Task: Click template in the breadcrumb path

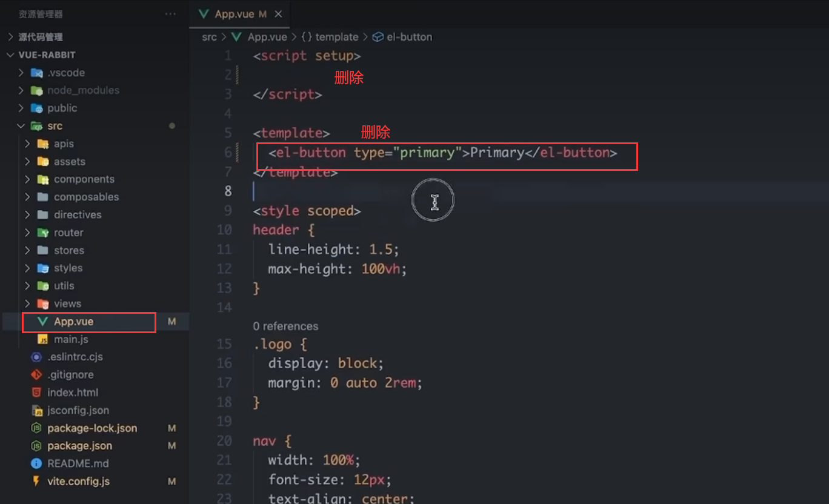Action: coord(336,36)
